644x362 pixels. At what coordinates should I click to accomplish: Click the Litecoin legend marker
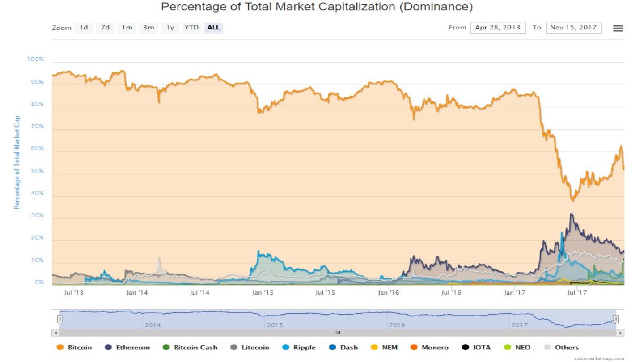pyautogui.click(x=233, y=347)
